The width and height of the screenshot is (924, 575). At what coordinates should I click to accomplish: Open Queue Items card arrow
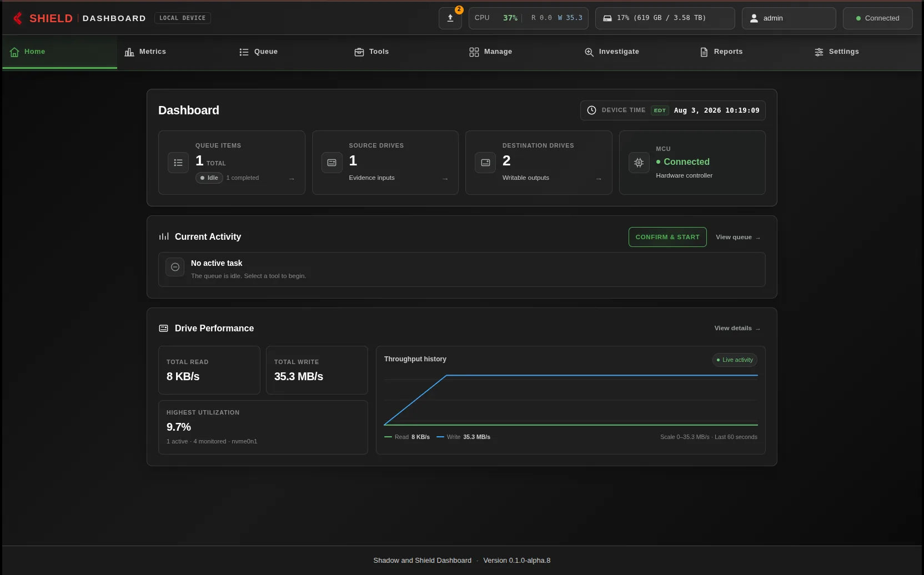click(x=292, y=179)
